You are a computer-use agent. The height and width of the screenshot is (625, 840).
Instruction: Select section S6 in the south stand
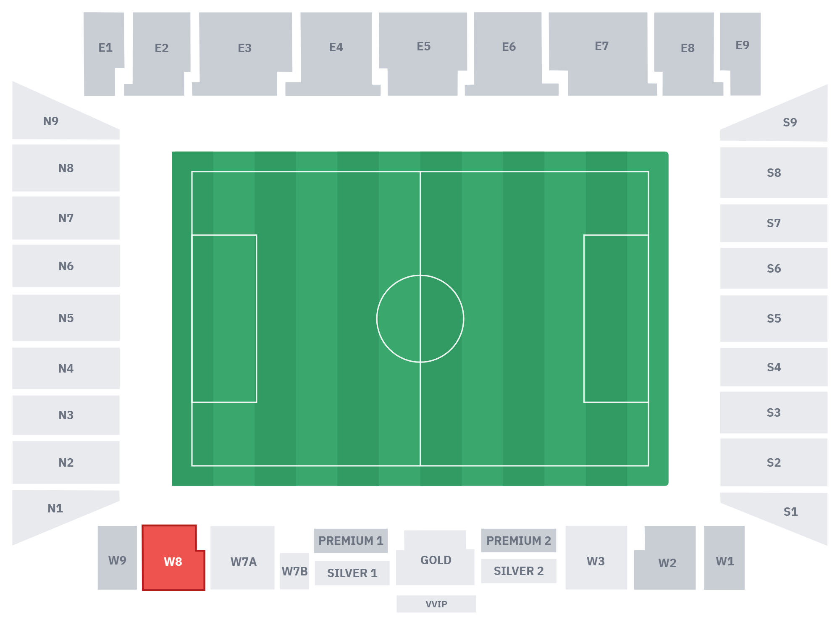(x=774, y=268)
